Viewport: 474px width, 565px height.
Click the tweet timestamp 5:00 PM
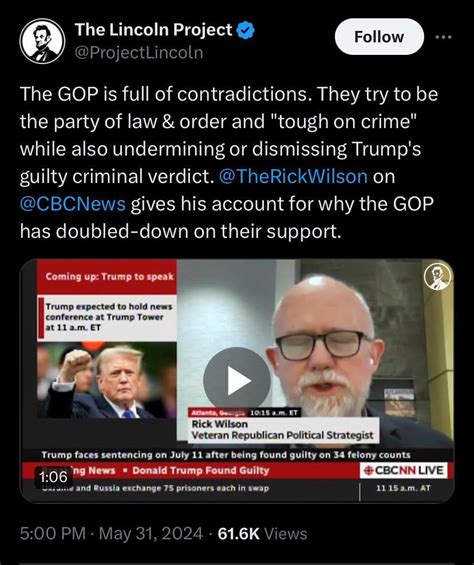point(53,534)
